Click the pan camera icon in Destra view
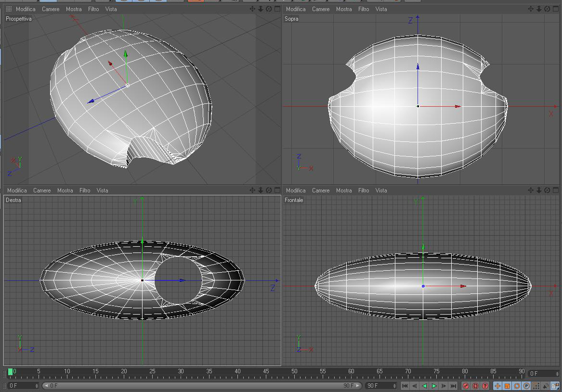562x392 pixels. coord(252,190)
